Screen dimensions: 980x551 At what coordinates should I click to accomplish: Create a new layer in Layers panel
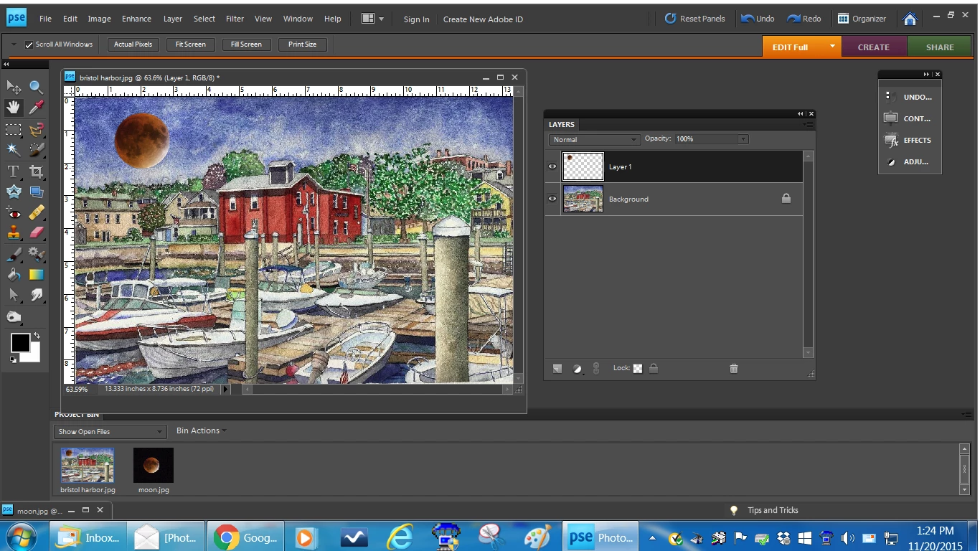tap(557, 368)
